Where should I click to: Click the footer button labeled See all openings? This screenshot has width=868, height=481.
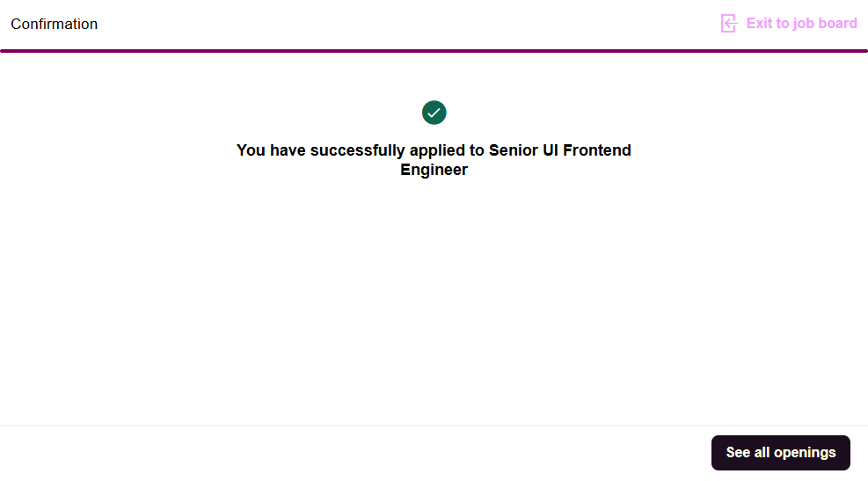(780, 453)
